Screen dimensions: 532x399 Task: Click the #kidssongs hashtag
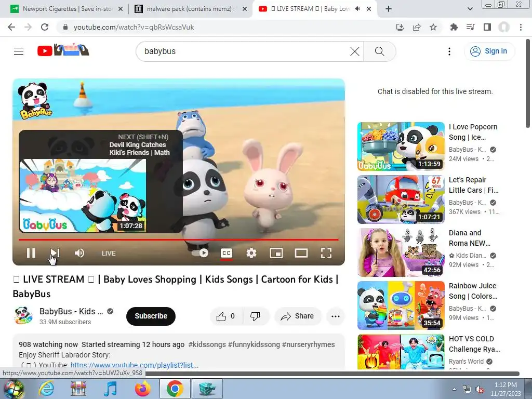(207, 344)
